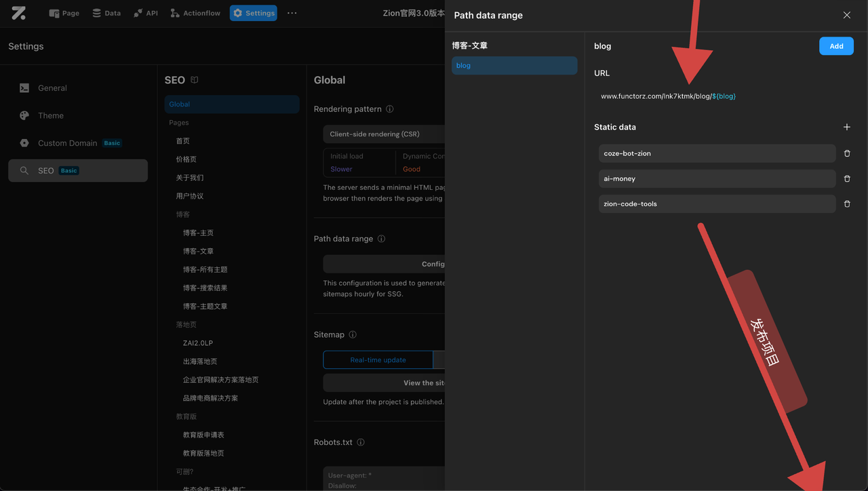Click the Robots.txt info icon
Screen dimensions: 868x491
[361, 442]
